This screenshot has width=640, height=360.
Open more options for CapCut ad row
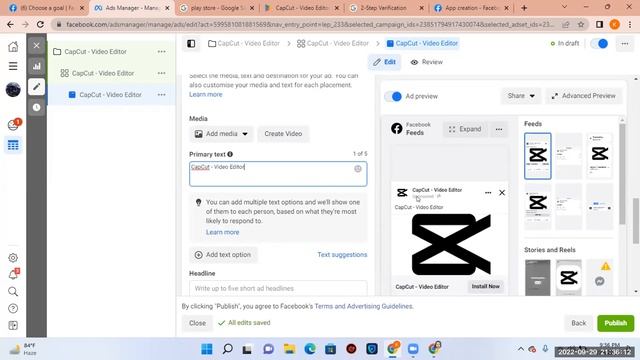(x=162, y=95)
